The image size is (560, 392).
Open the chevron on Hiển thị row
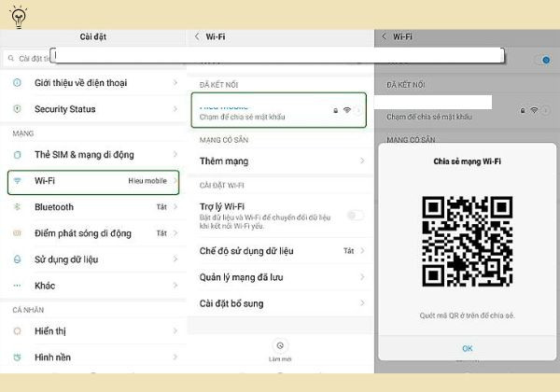pyautogui.click(x=175, y=331)
